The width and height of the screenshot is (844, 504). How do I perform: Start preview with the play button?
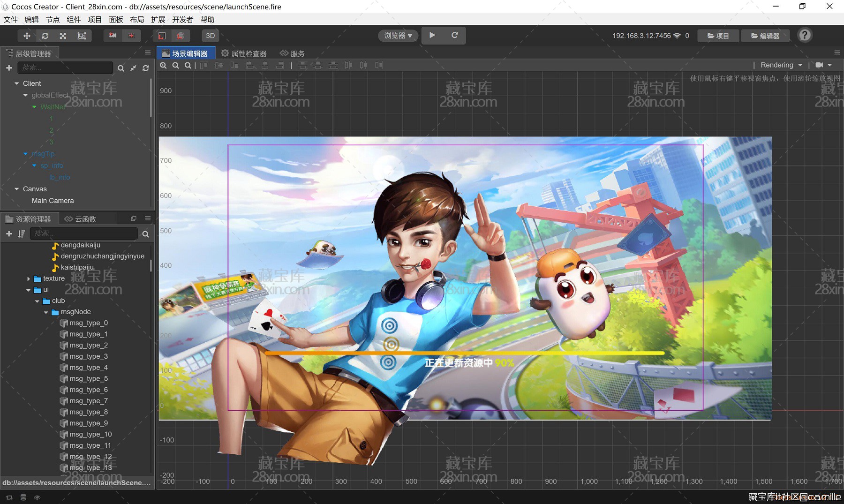point(432,35)
